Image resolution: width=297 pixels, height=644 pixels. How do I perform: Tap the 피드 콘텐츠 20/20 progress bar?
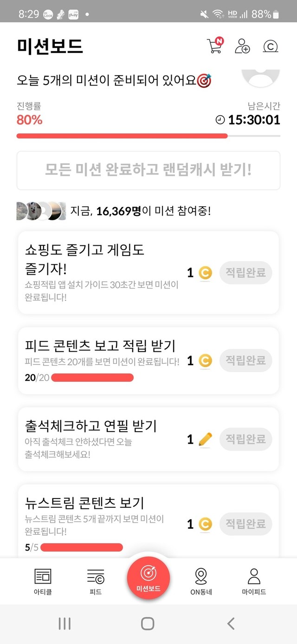[x=92, y=378]
